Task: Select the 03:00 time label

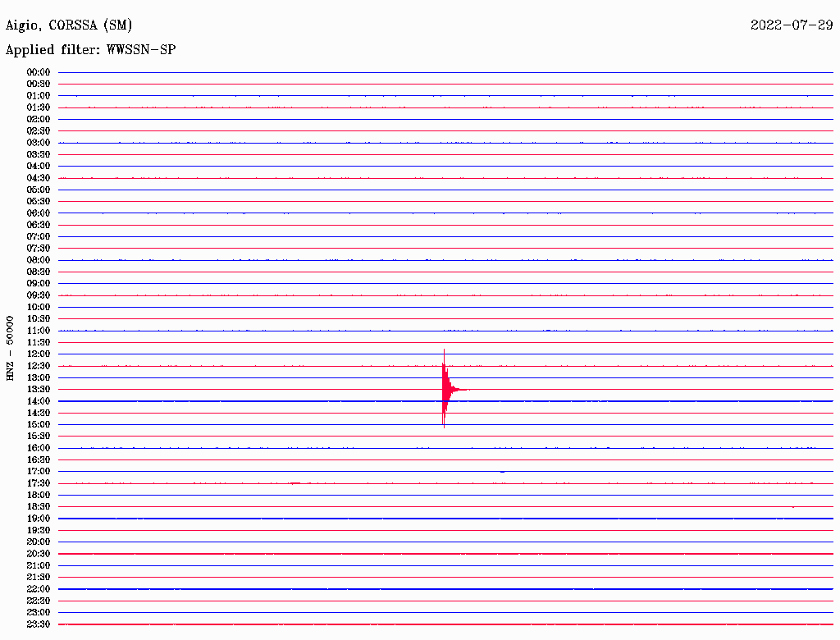Action: (x=39, y=143)
